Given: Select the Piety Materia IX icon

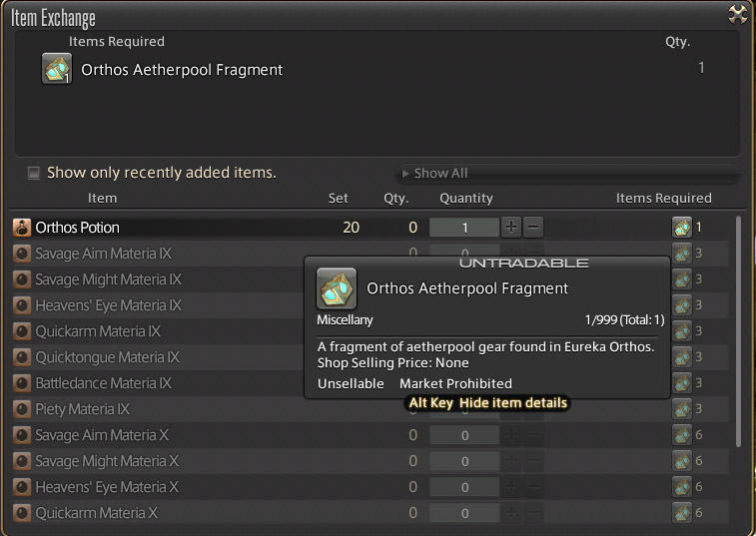Looking at the screenshot, I should [22, 409].
